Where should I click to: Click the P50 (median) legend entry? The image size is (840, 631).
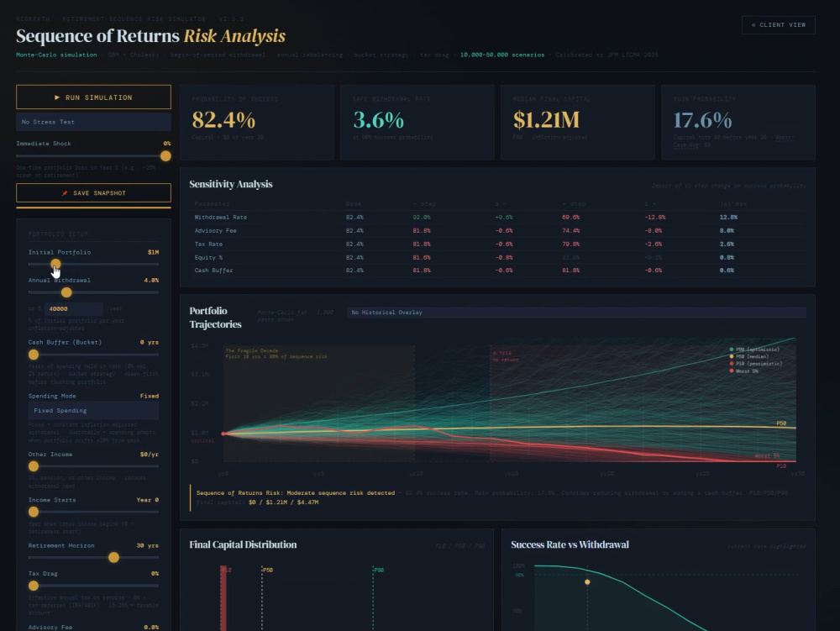coord(749,356)
